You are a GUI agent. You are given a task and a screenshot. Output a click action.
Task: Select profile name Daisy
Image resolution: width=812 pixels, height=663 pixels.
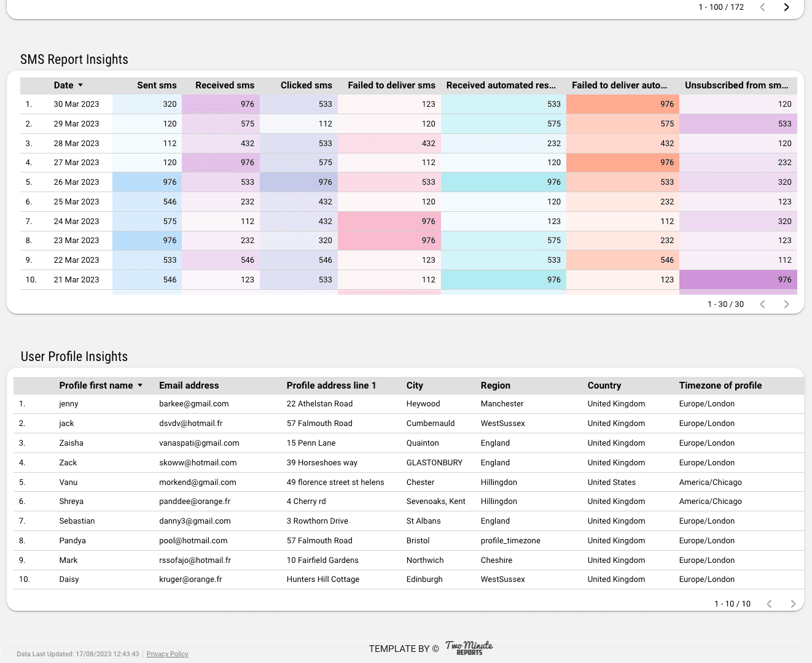pos(69,580)
